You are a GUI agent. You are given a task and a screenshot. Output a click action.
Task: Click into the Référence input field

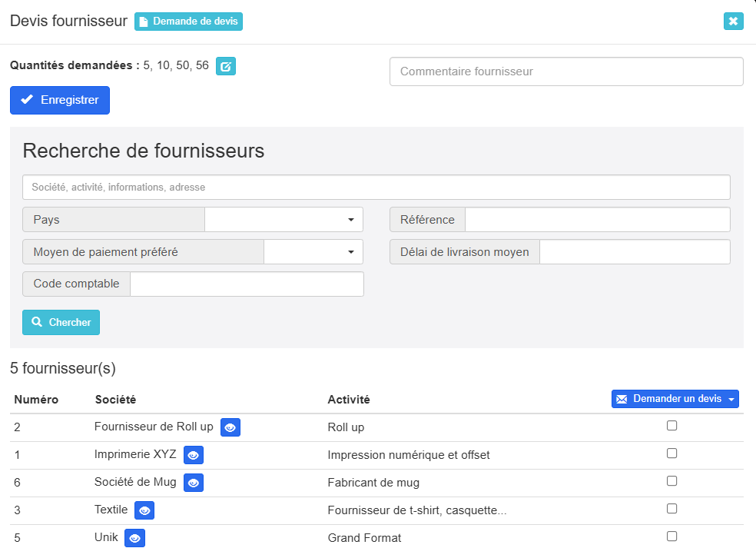(597, 220)
